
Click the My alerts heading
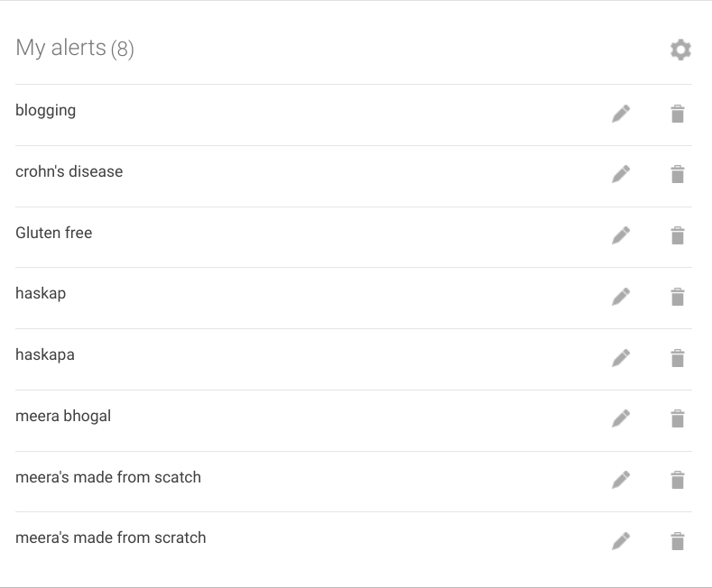(x=75, y=48)
